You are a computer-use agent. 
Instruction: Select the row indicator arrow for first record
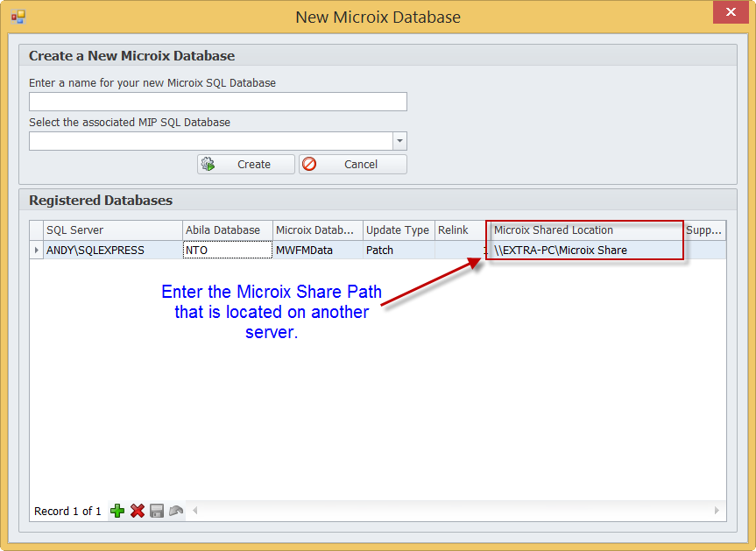pos(36,251)
